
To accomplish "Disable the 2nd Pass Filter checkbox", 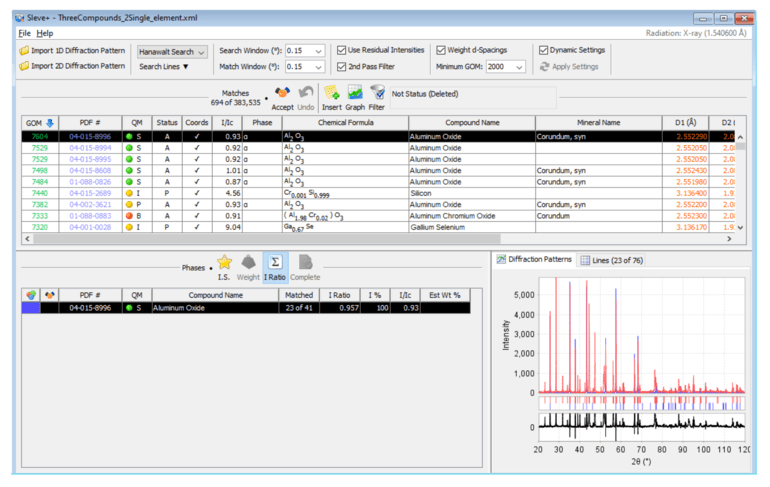I will pos(342,67).
